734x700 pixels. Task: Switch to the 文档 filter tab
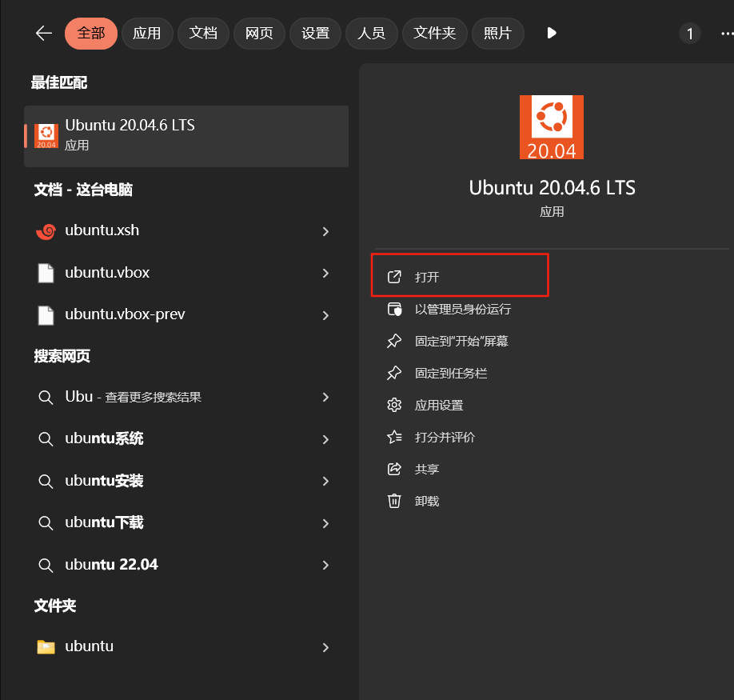203,34
